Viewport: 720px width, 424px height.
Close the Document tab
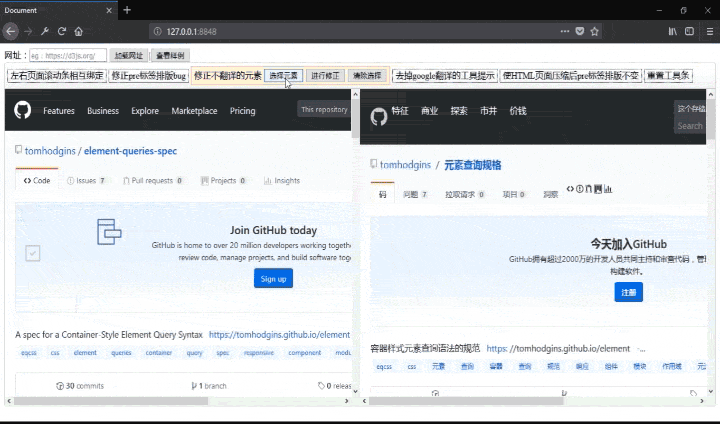(x=109, y=10)
